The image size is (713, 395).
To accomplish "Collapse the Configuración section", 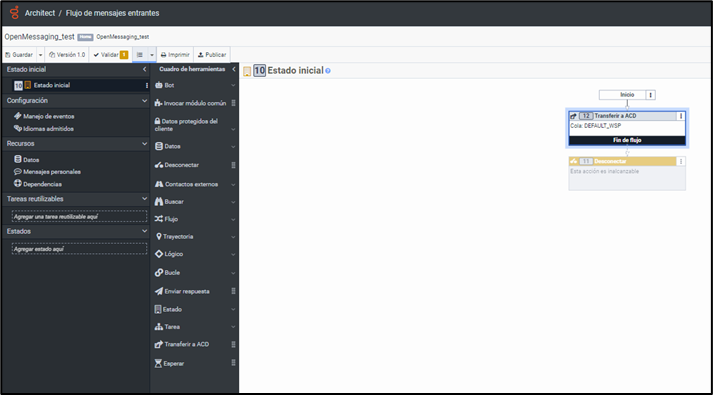I will [x=145, y=100].
